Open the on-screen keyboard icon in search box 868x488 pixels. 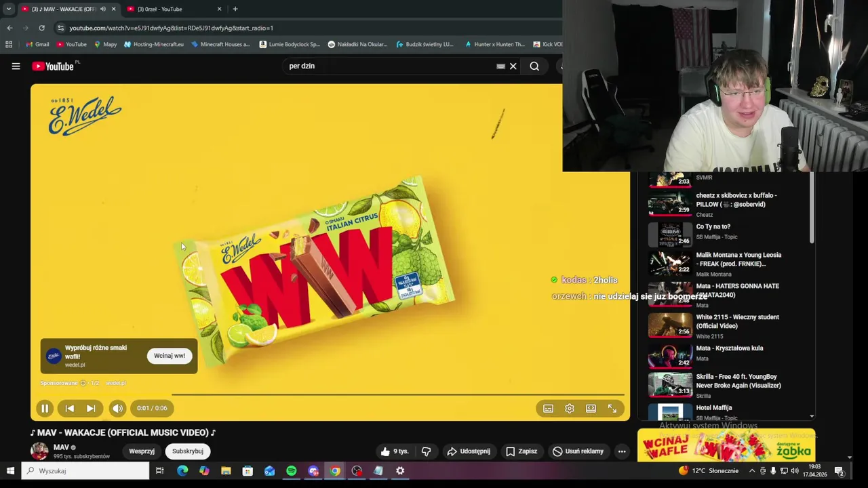click(500, 66)
